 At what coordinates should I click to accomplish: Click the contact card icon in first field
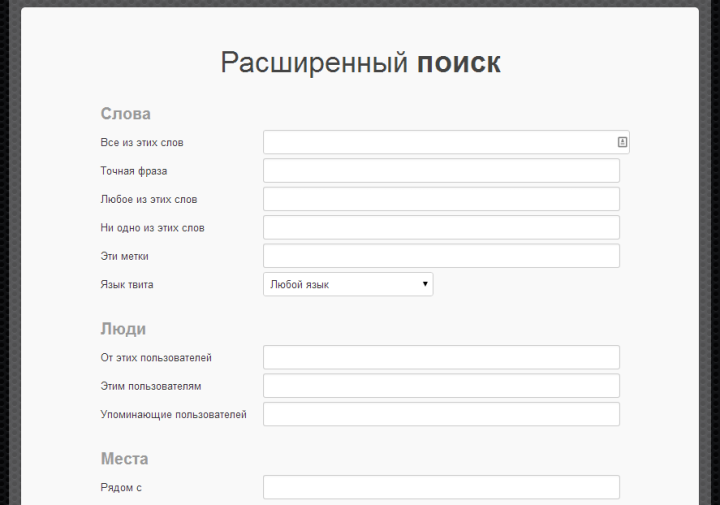point(622,143)
